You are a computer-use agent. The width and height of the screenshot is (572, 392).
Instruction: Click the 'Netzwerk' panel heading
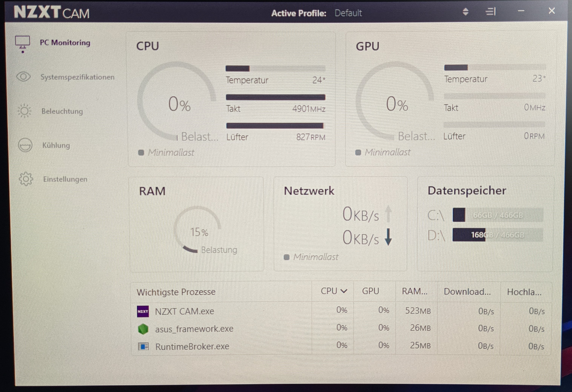[x=309, y=191]
